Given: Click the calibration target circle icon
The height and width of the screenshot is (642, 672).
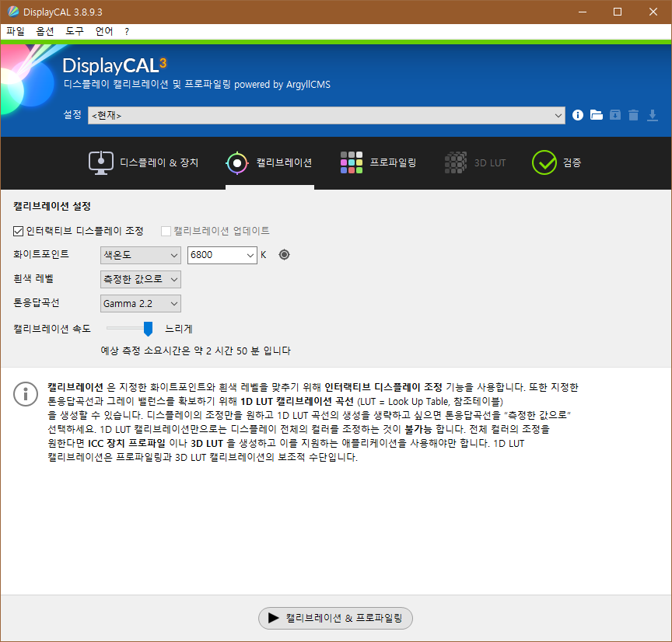Looking at the screenshot, I should [237, 162].
